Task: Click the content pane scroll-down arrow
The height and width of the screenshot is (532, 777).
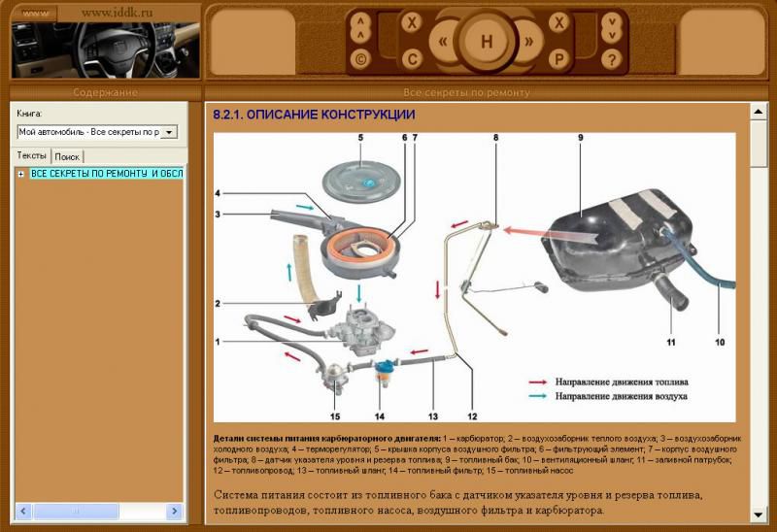Action: click(759, 514)
